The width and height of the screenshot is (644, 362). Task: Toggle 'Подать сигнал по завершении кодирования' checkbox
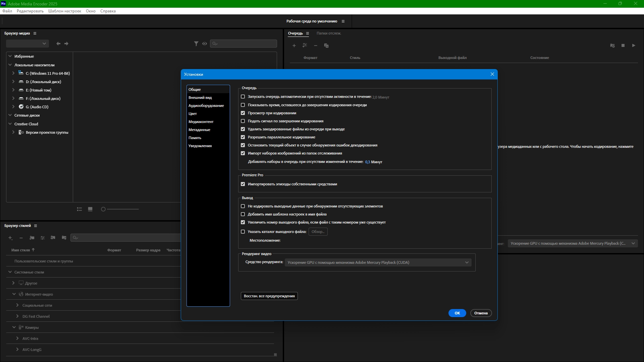(243, 121)
